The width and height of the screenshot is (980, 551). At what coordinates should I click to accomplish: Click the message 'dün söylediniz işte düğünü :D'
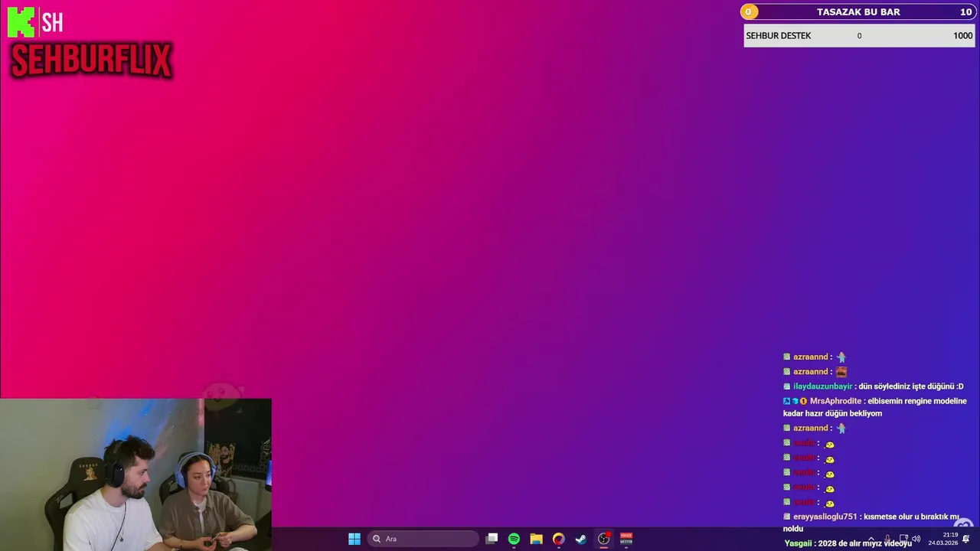click(x=911, y=386)
